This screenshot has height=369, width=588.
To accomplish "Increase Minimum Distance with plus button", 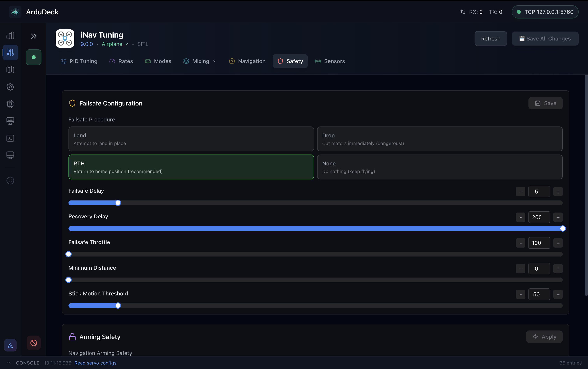I will tap(558, 269).
